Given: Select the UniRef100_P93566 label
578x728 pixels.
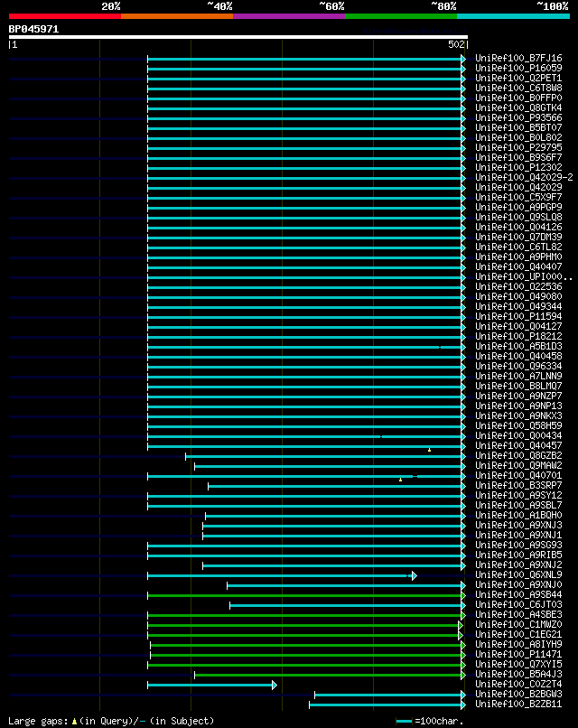Looking at the screenshot, I should [x=518, y=118].
